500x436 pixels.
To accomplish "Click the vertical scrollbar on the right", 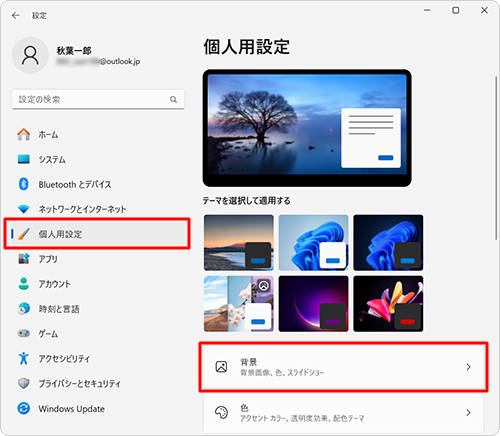I will (x=496, y=157).
